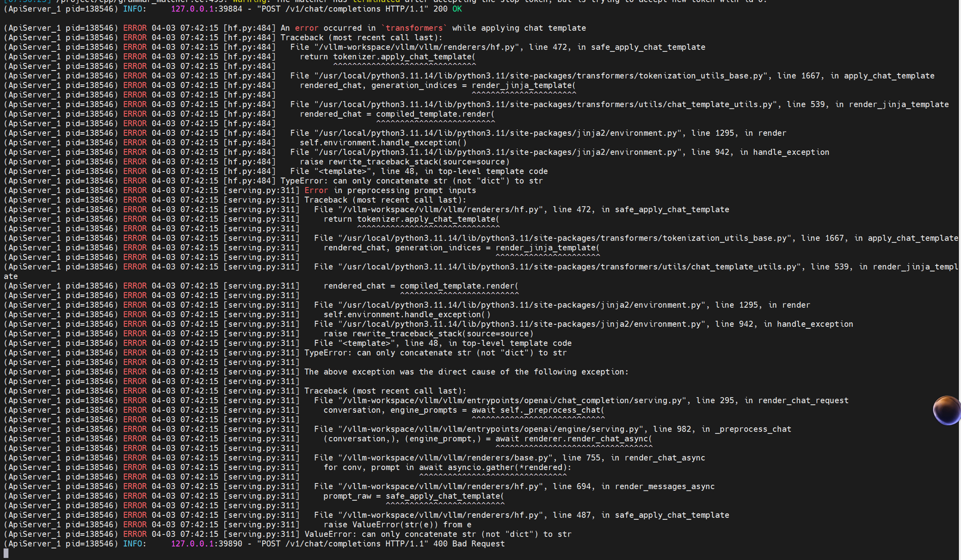Screen dimensions: 961x560
Task: Click the "ValueError: can only concatenate str" line
Action: pos(438,534)
